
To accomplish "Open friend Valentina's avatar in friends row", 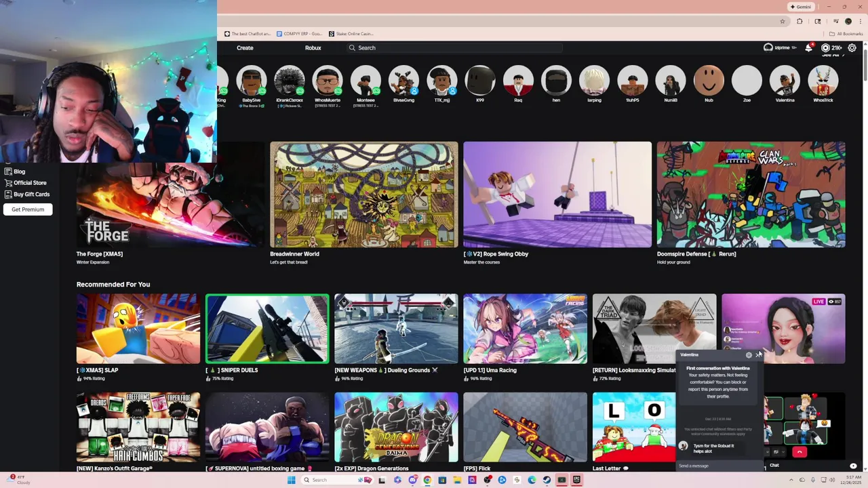I will pos(785,80).
